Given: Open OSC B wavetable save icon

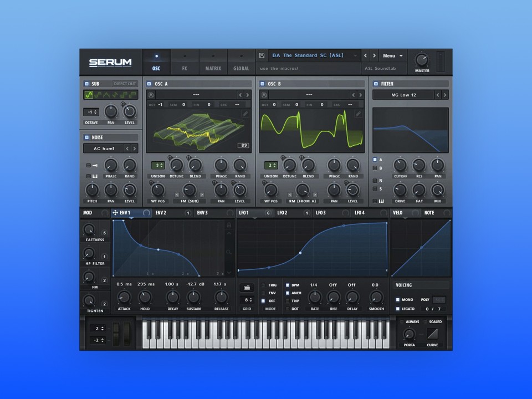Looking at the screenshot, I should (x=264, y=95).
